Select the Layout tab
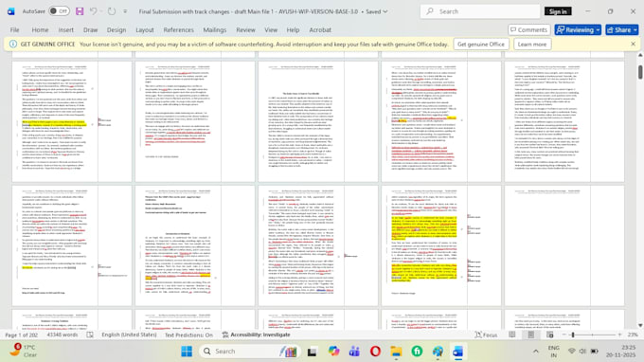 (x=145, y=30)
